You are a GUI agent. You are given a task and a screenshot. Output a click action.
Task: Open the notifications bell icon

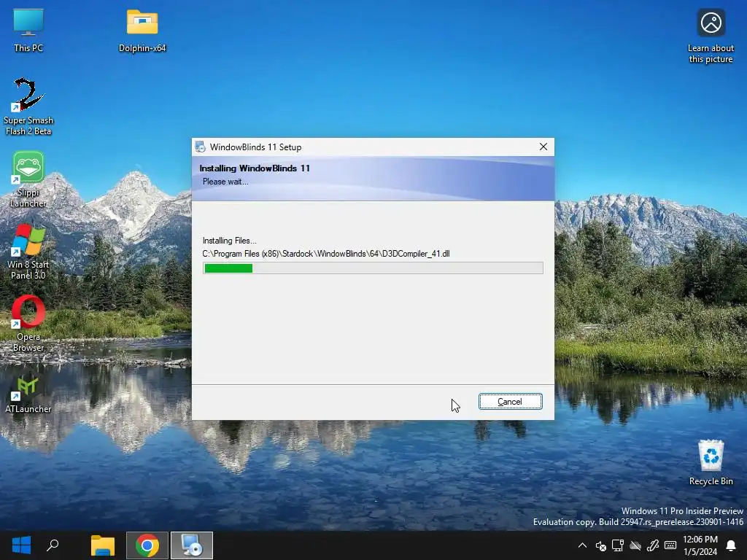731,545
